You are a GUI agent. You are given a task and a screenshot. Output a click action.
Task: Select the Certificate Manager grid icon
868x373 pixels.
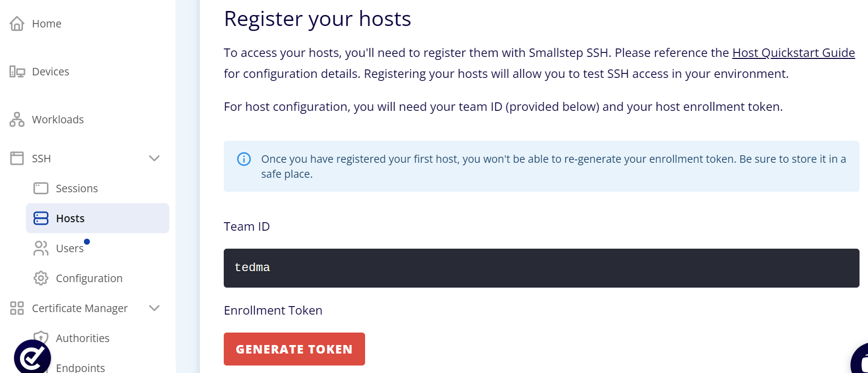pyautogui.click(x=16, y=308)
